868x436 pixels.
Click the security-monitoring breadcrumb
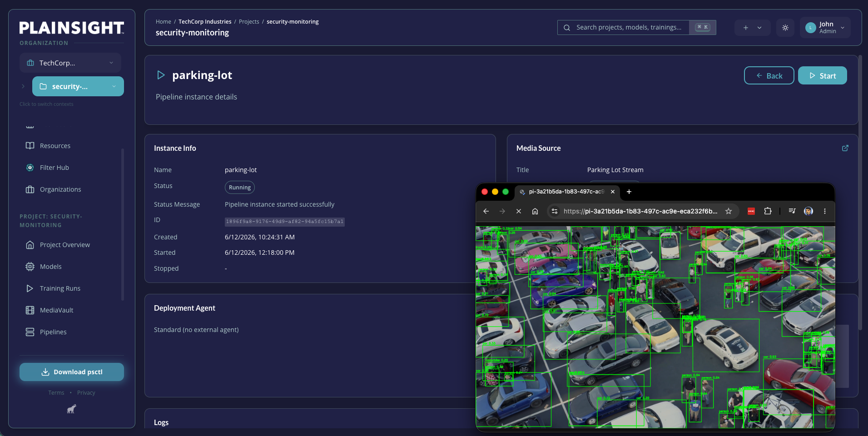tap(293, 22)
